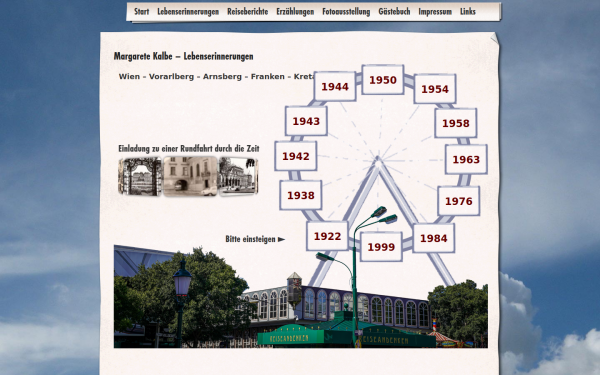
Task: Go to Reiseberichte page
Action: 248,11
